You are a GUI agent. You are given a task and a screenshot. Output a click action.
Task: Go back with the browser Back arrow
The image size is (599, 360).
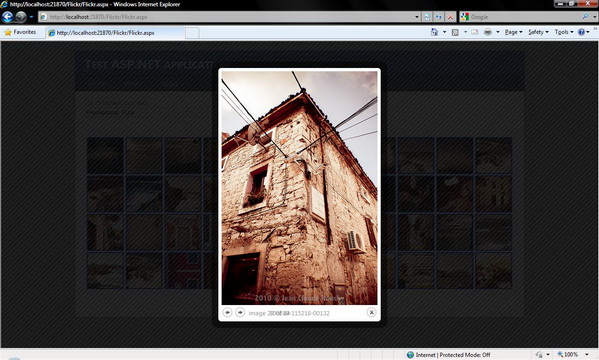click(8, 17)
